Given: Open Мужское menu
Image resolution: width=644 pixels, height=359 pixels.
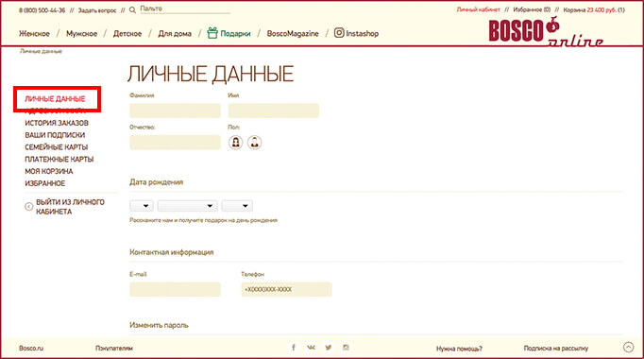Looking at the screenshot, I should click(x=82, y=34).
